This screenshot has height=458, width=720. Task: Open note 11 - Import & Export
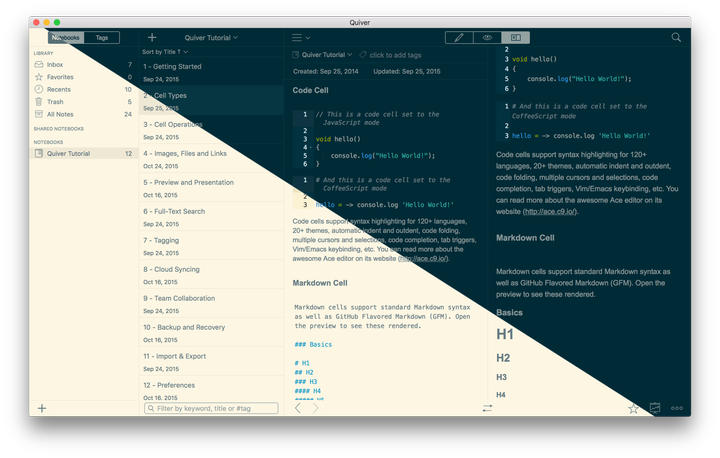(x=211, y=361)
